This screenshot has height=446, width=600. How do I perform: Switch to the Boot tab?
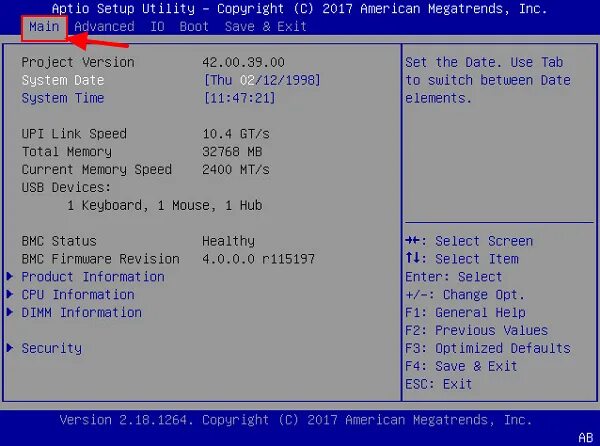tap(194, 27)
